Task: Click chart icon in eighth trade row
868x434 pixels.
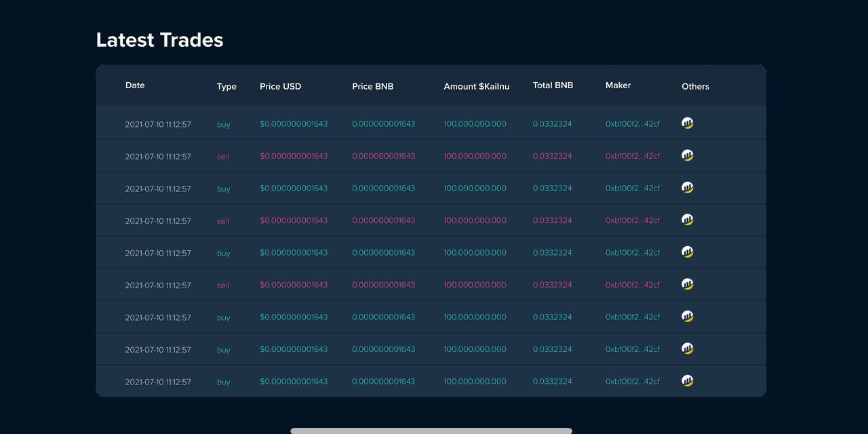Action: 687,349
